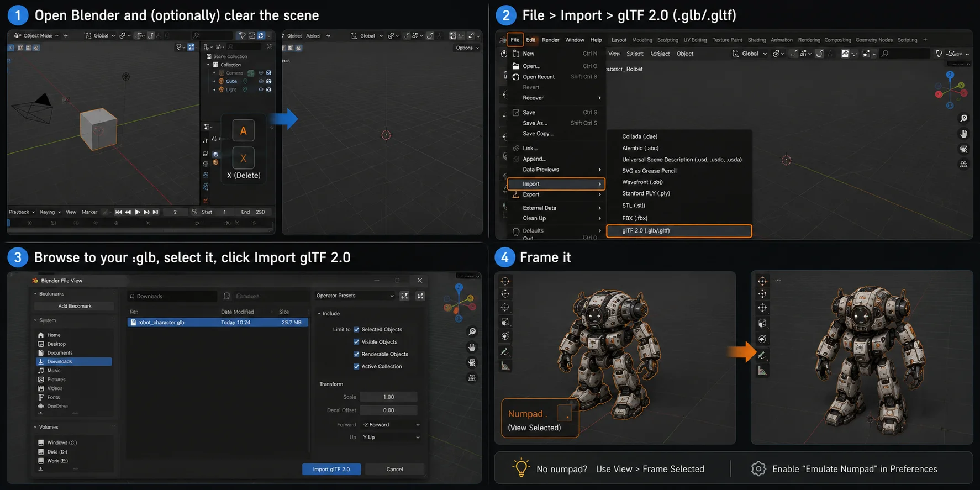Select the robot_character.glb file row
The height and width of the screenshot is (490, 980).
click(x=218, y=323)
